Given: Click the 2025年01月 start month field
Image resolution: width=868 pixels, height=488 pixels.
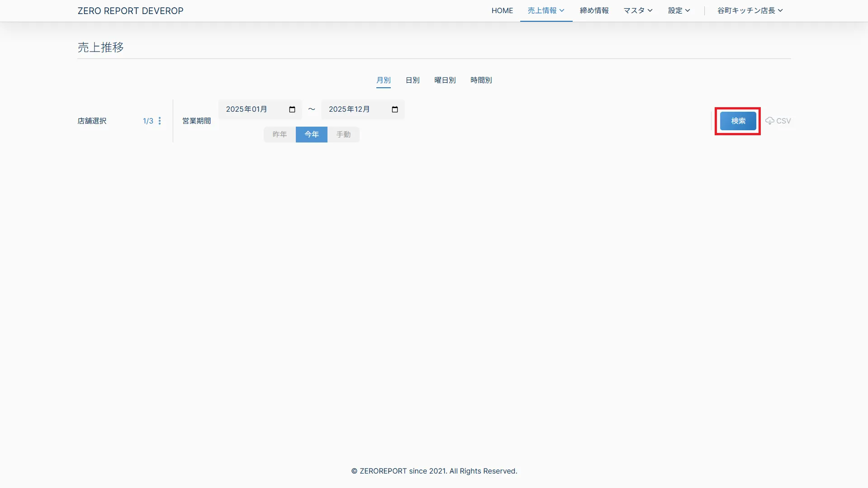Looking at the screenshot, I should pos(253,109).
